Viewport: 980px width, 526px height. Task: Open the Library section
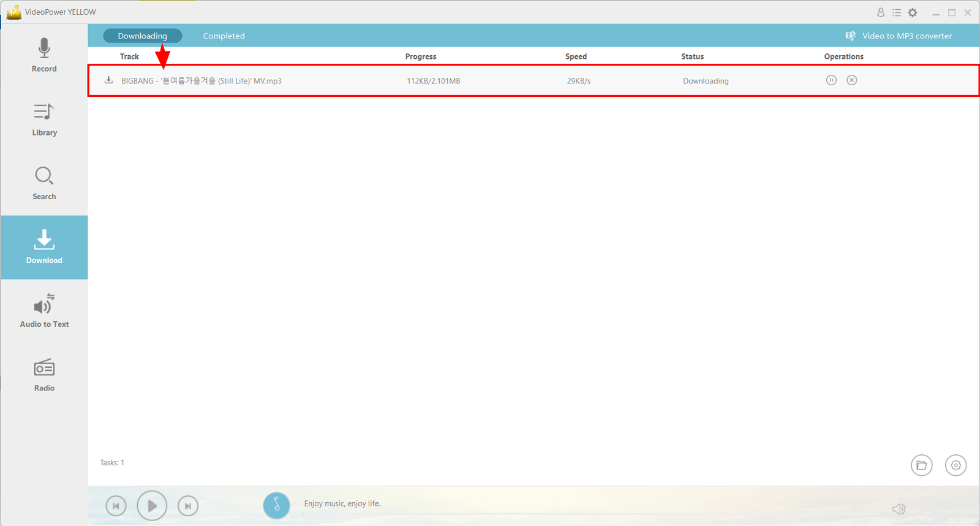click(44, 120)
